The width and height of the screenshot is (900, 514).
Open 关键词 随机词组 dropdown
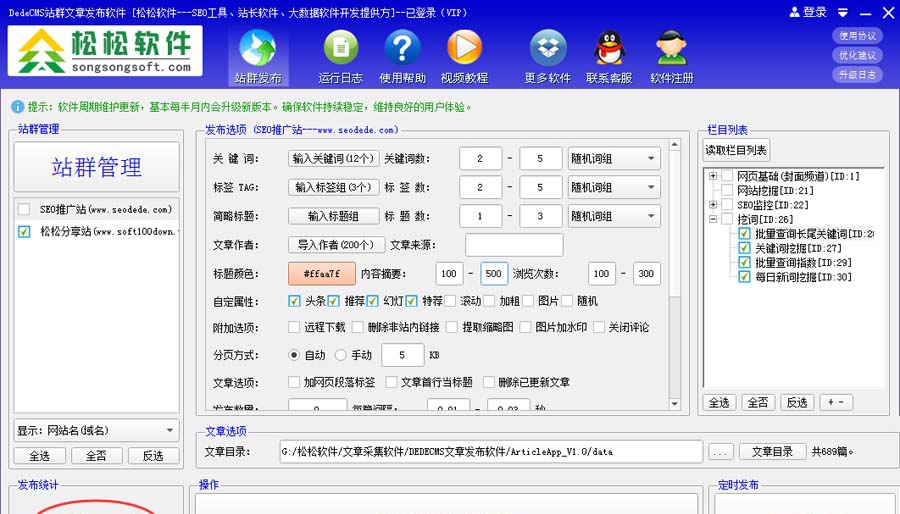(x=614, y=158)
